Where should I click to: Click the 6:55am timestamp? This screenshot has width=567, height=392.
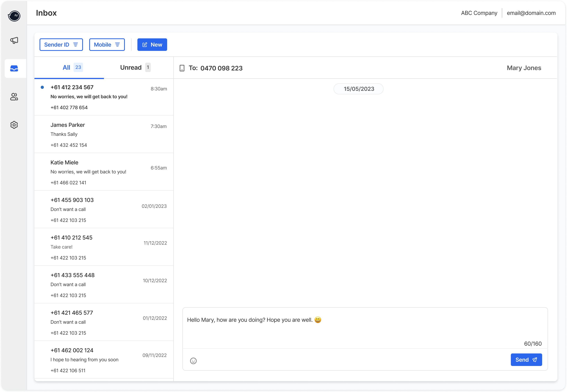pyautogui.click(x=159, y=168)
